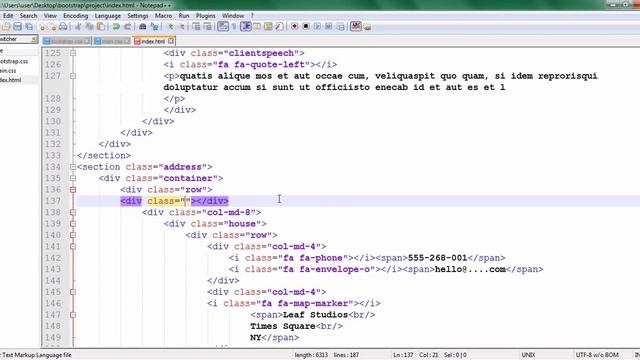Click the text 555-268-001 on line 142
Viewport: 640px width, 360px height.
tap(437, 258)
